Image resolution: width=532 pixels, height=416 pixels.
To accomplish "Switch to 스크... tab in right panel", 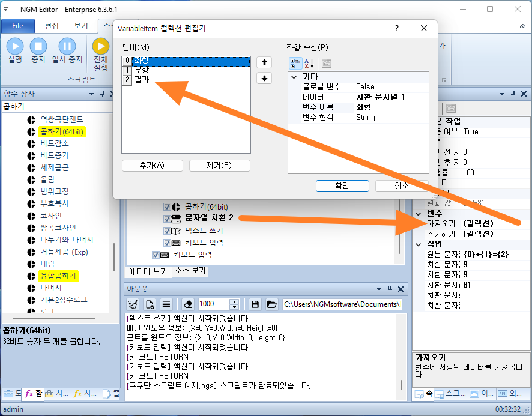I will pos(451,394).
